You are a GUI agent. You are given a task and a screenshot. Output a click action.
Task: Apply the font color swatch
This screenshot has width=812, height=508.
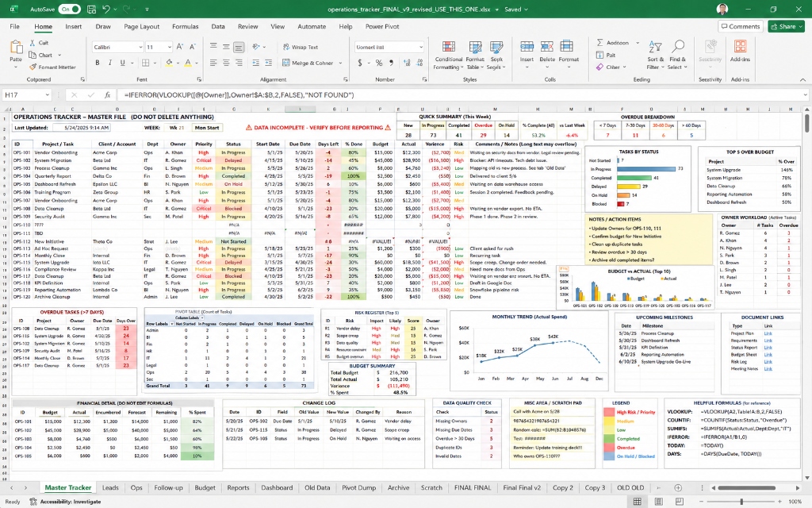[x=187, y=63]
